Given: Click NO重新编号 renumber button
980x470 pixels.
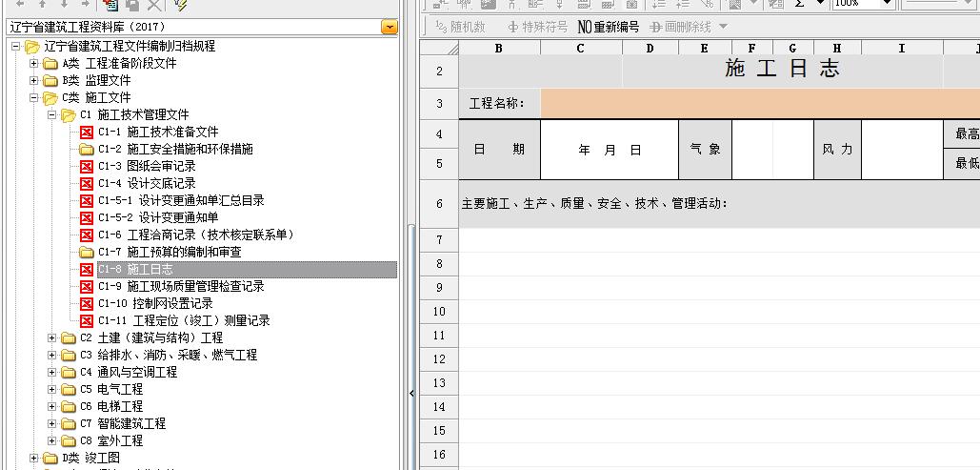Looking at the screenshot, I should 609,27.
